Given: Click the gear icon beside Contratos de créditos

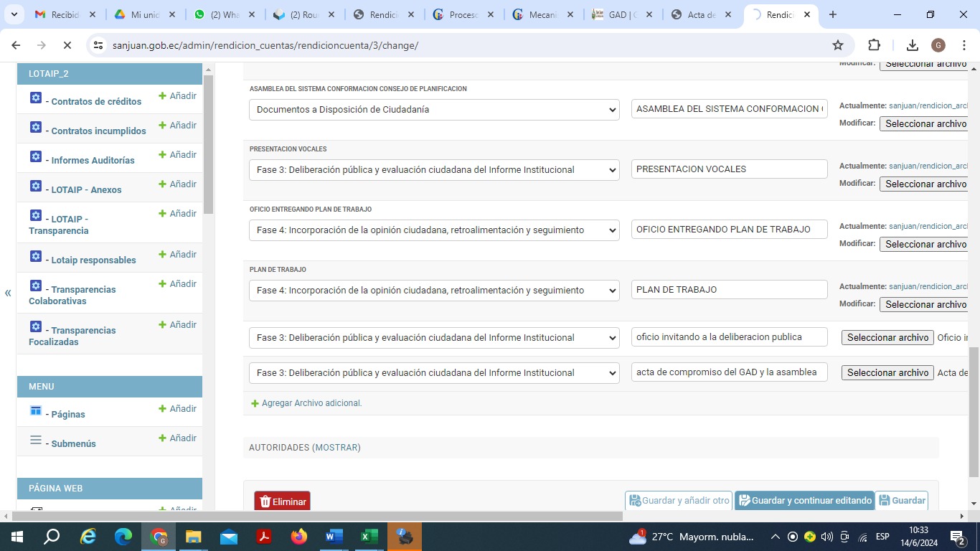Looking at the screenshot, I should click(36, 98).
